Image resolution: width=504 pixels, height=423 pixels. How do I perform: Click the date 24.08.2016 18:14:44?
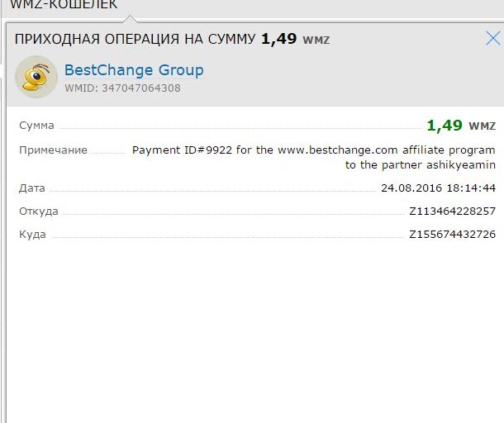coord(438,188)
